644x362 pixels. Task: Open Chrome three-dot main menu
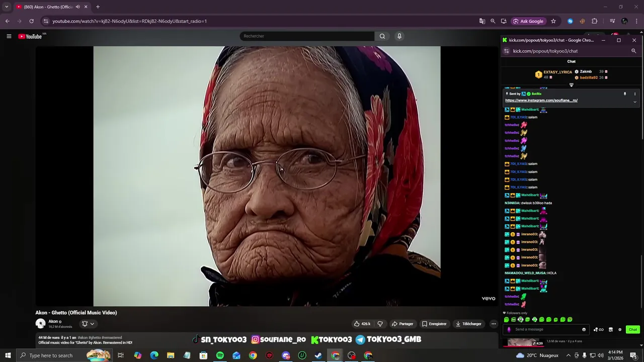click(637, 21)
